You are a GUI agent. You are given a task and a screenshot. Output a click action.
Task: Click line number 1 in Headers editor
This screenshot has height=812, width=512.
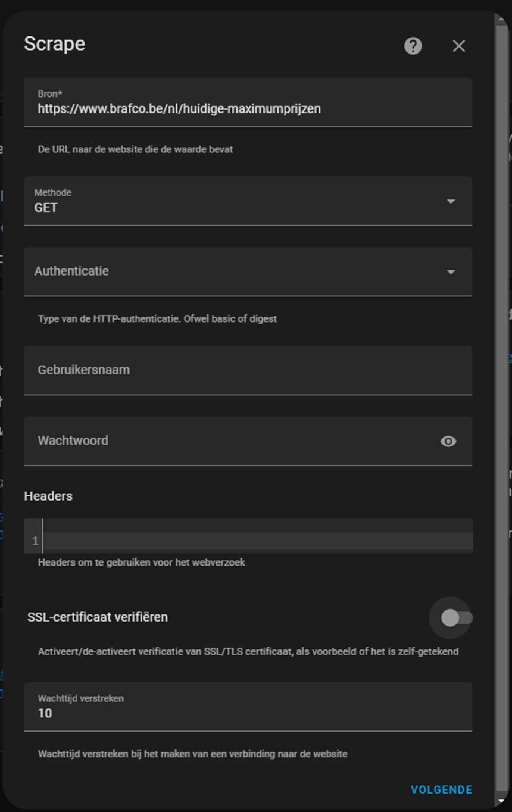point(34,539)
